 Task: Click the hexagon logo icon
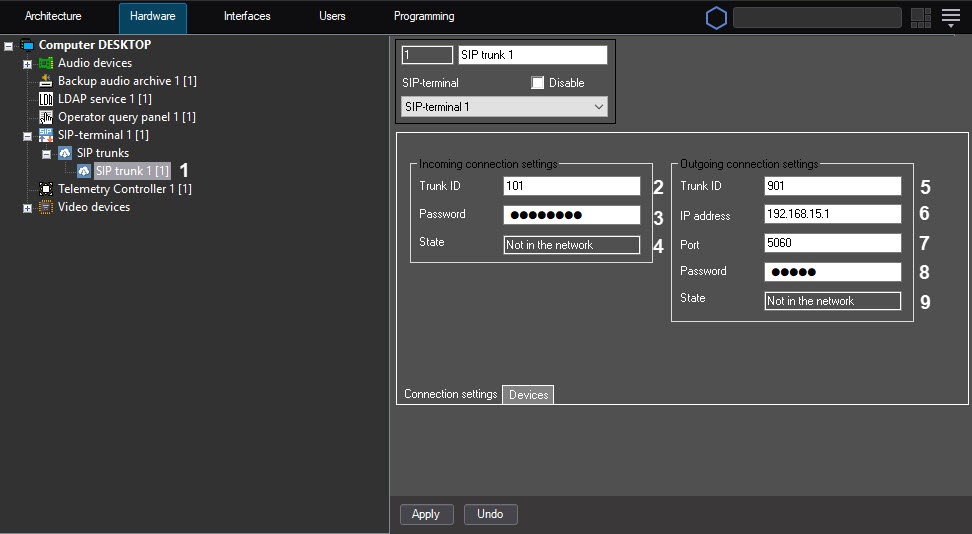(x=716, y=18)
